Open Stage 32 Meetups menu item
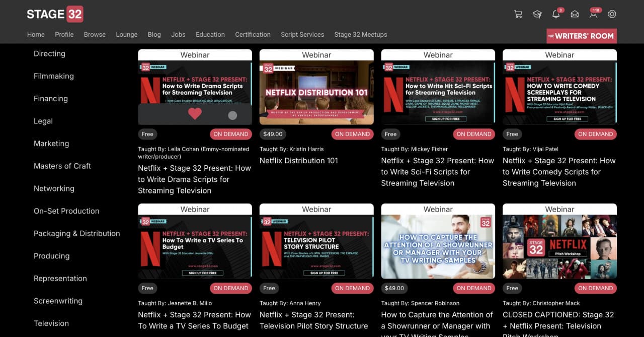Viewport: 644px width, 337px height. pos(361,34)
